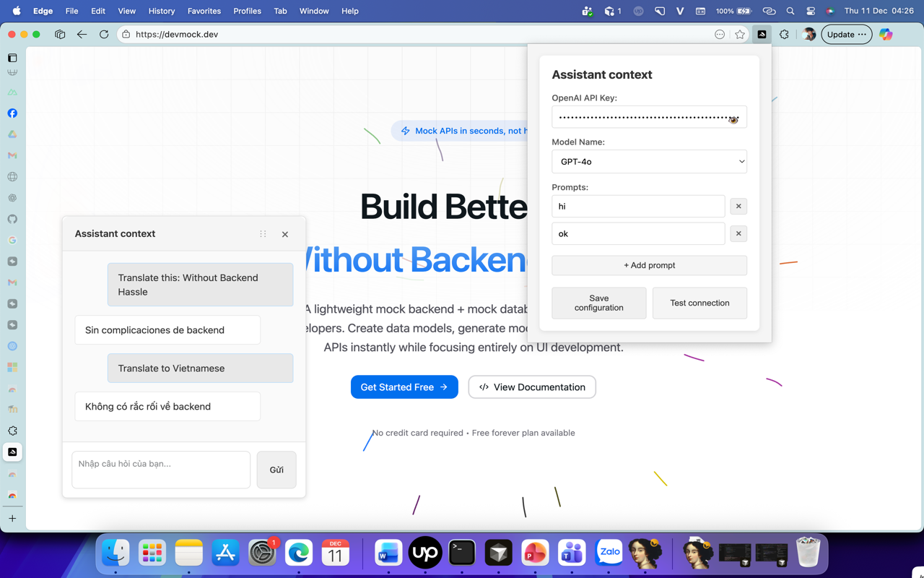924x578 pixels.
Task: Open the browser Extensions puzzle icon
Action: (x=784, y=35)
